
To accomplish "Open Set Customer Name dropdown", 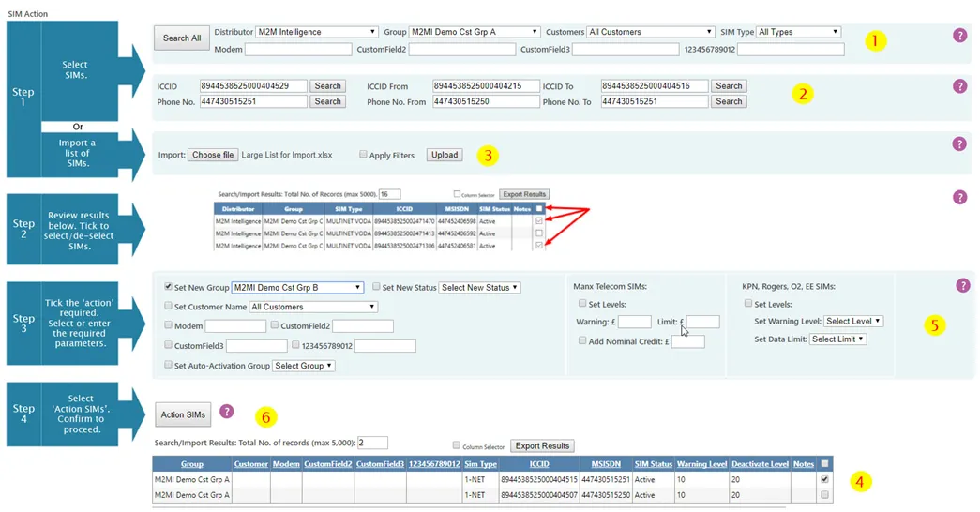I will [x=313, y=307].
